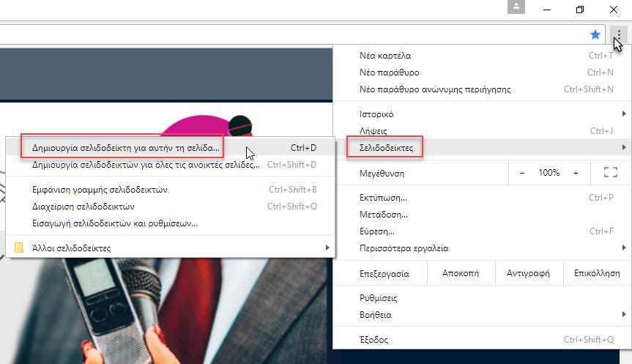
Task: Select Εισαγωγή σελιδοδεικτών και ρυθμίσεων...
Action: click(x=171, y=223)
